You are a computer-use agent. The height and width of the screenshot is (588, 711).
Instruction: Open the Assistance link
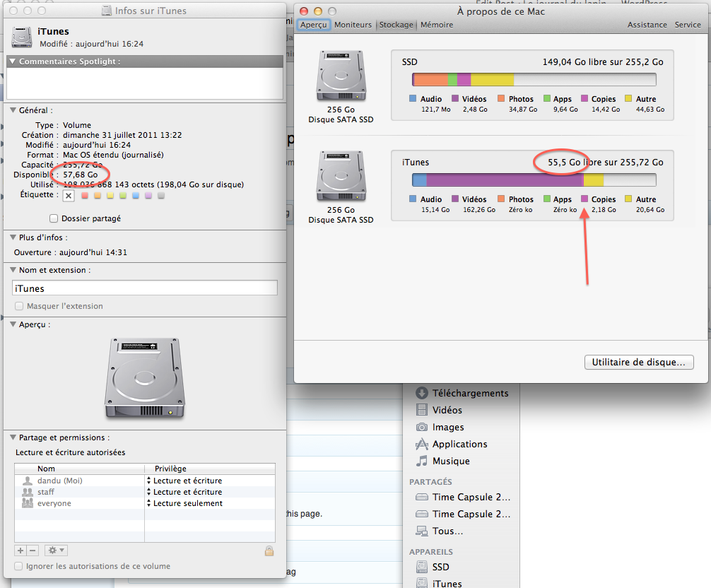(x=647, y=25)
